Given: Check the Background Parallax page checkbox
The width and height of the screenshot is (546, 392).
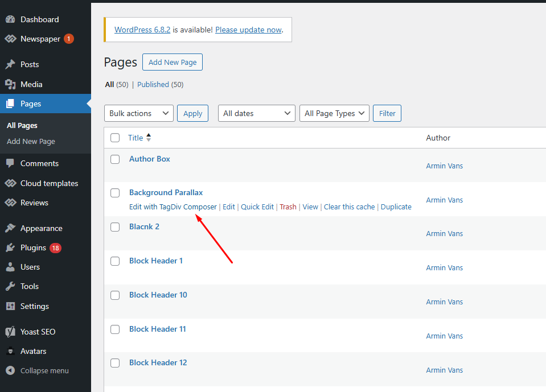Looking at the screenshot, I should (x=115, y=193).
